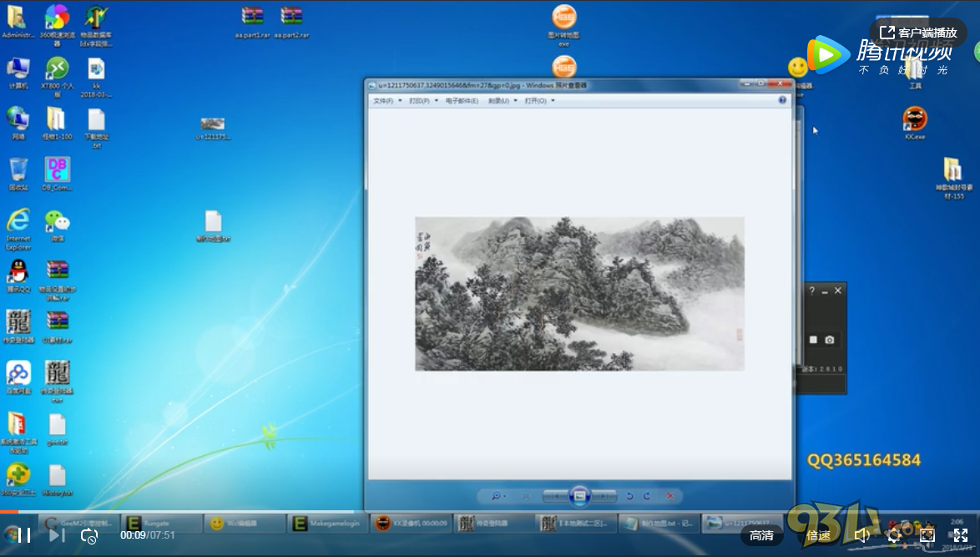Click the question mark in KK recorder widget
Image resolution: width=980 pixels, height=557 pixels.
coord(812,291)
